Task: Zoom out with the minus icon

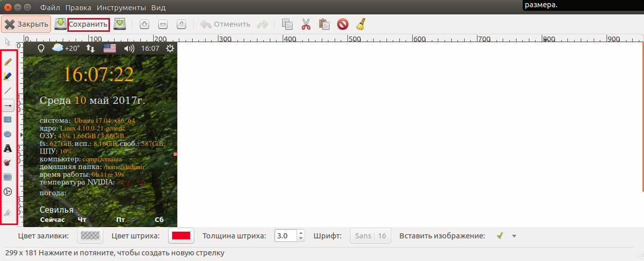Action: click(x=163, y=24)
